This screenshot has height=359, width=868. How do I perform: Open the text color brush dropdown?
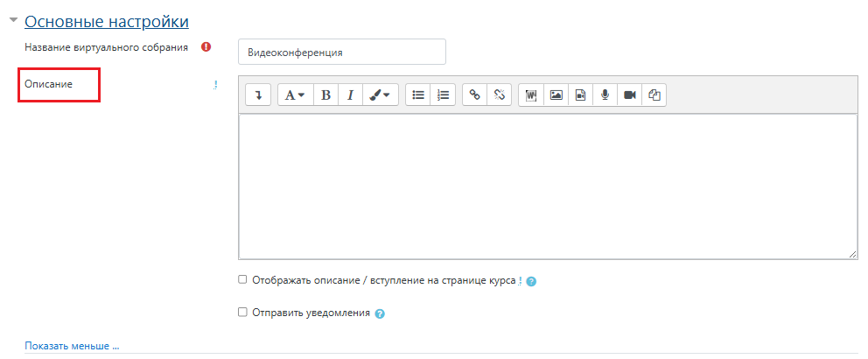click(379, 95)
